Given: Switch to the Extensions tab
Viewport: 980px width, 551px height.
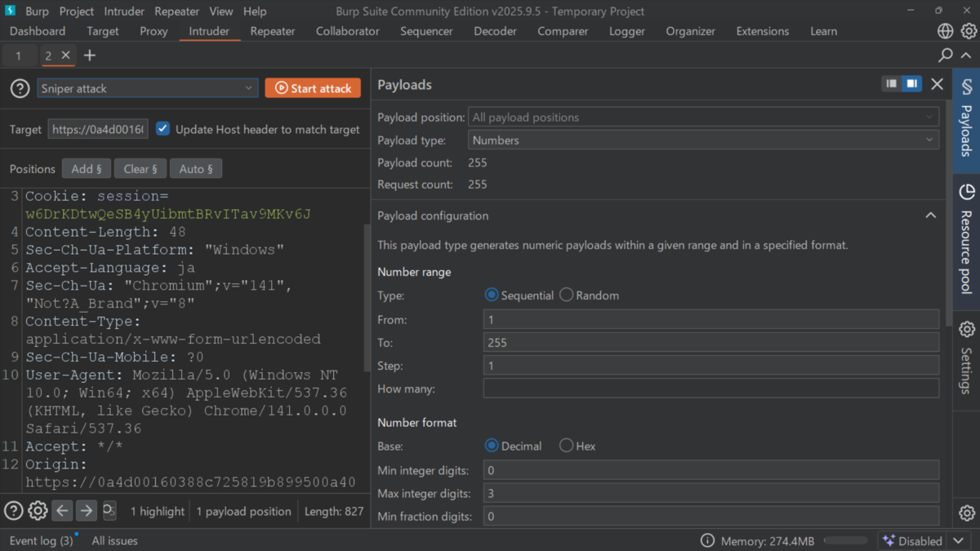Looking at the screenshot, I should 763,31.
